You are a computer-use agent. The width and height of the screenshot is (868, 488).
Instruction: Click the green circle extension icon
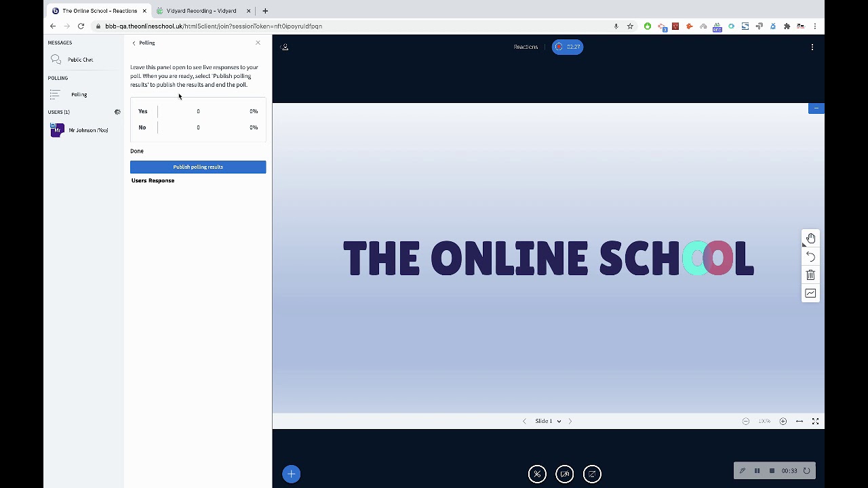pyautogui.click(x=648, y=26)
